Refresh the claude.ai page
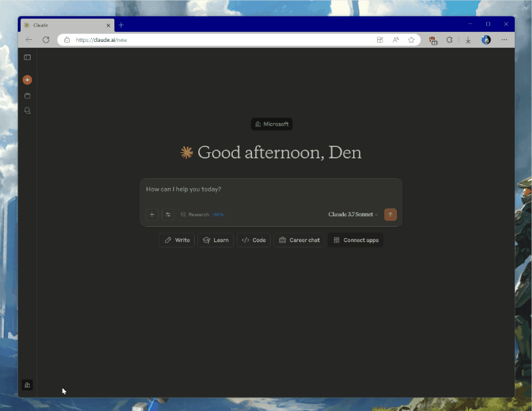This screenshot has width=532, height=411. pyautogui.click(x=46, y=40)
